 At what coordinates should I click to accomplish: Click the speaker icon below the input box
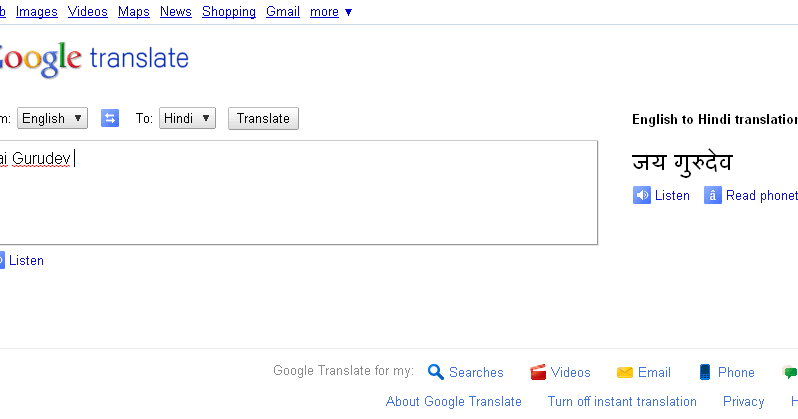[x=2, y=260]
